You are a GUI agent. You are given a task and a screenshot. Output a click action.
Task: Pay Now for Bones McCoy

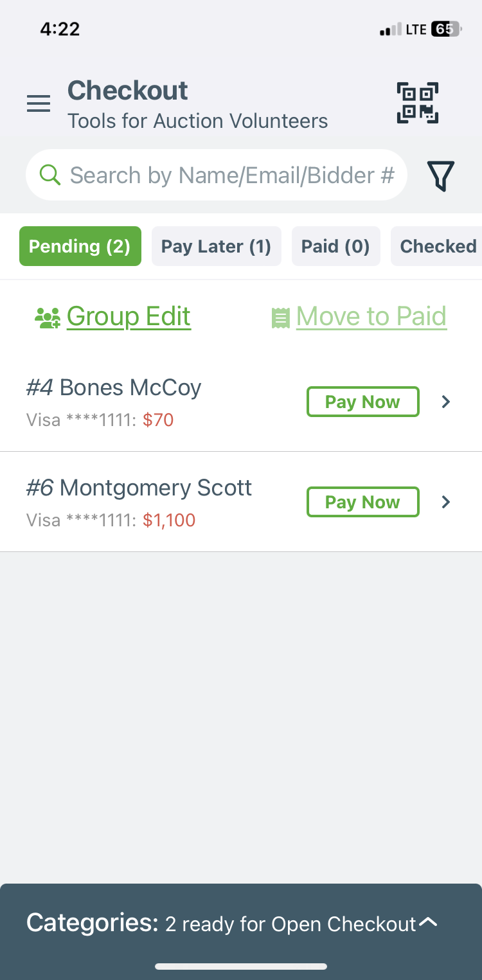click(x=363, y=402)
